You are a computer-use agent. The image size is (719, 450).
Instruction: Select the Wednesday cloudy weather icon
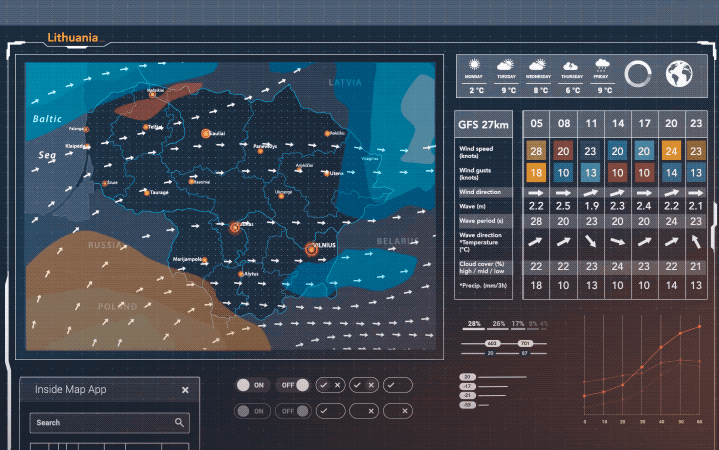[x=537, y=65]
